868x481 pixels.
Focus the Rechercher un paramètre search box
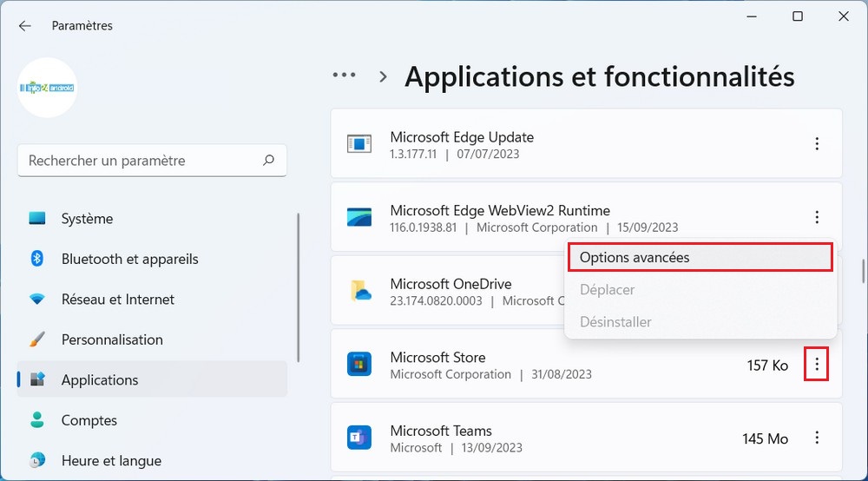(152, 161)
